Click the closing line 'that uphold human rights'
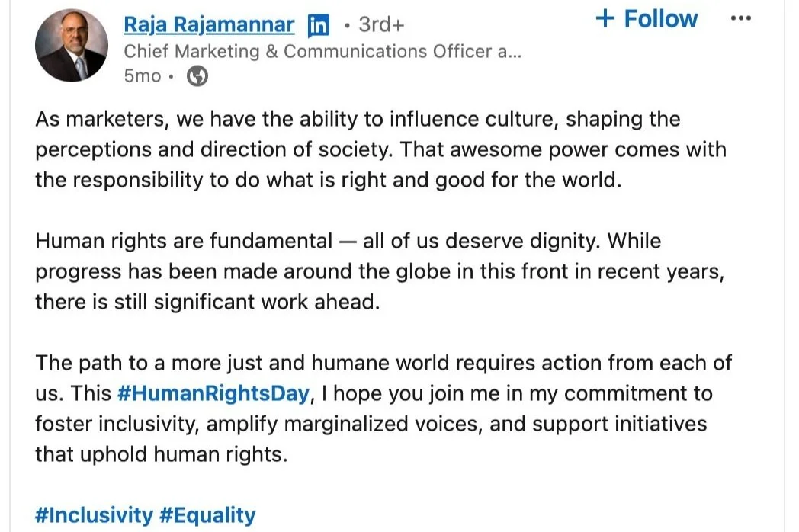 [162, 454]
